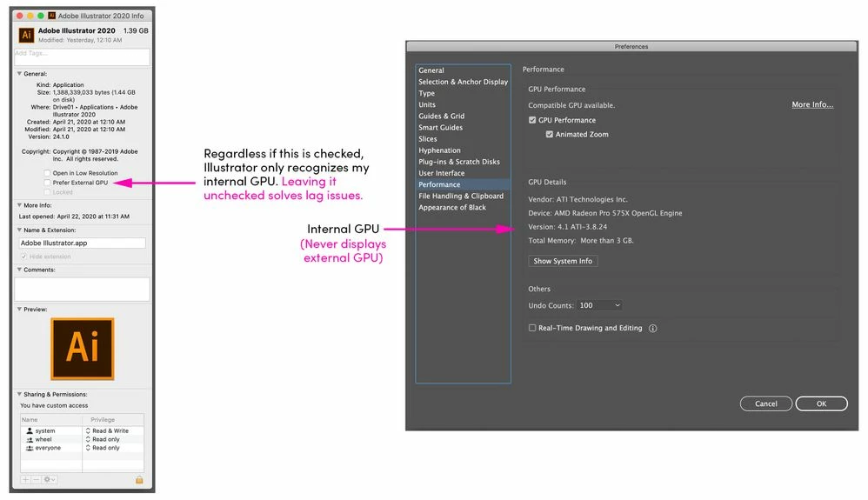Screen dimensions: 868x500
Task: Open Slices preferences category
Action: (427, 139)
